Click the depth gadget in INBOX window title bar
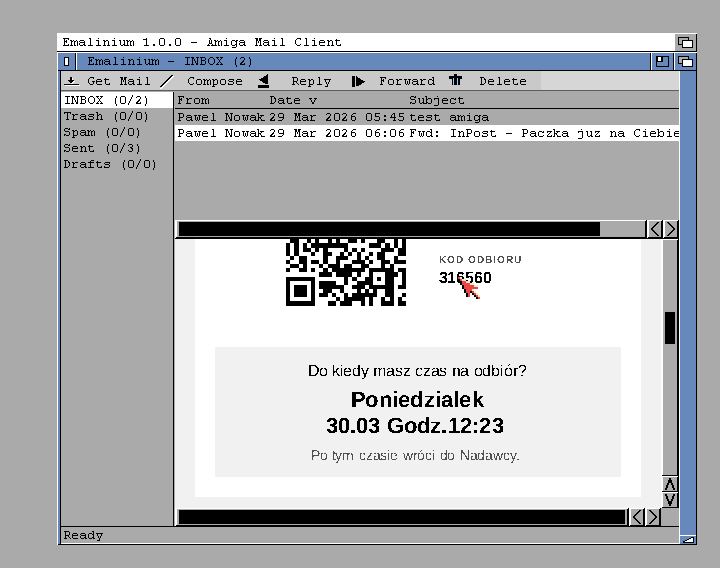Viewport: 720px width, 568px height. click(x=686, y=61)
